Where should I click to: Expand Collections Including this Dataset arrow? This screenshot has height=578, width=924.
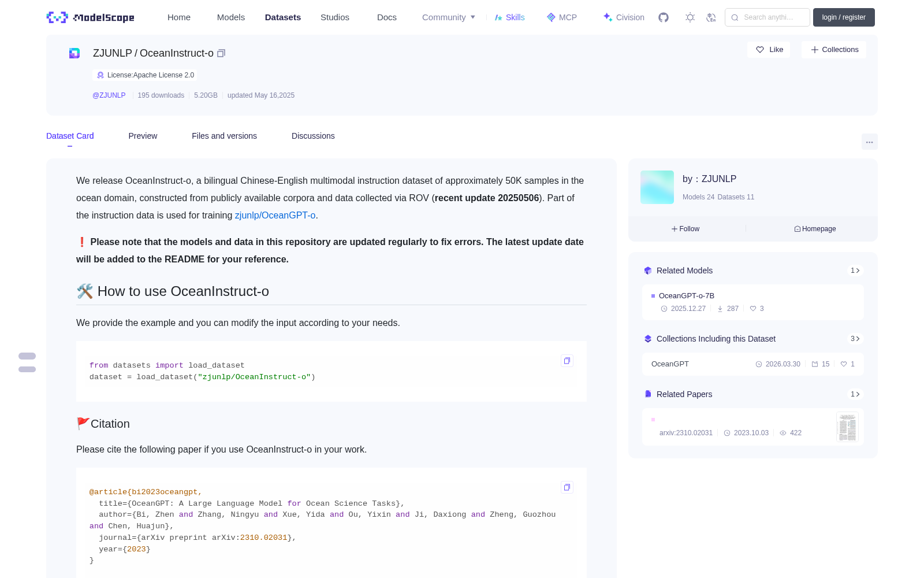(x=855, y=339)
